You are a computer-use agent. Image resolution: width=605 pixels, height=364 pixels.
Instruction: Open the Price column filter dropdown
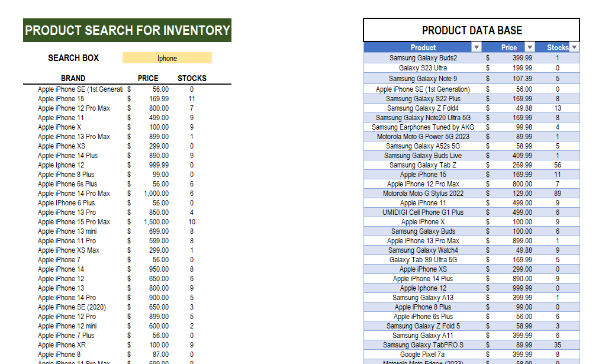(x=530, y=47)
